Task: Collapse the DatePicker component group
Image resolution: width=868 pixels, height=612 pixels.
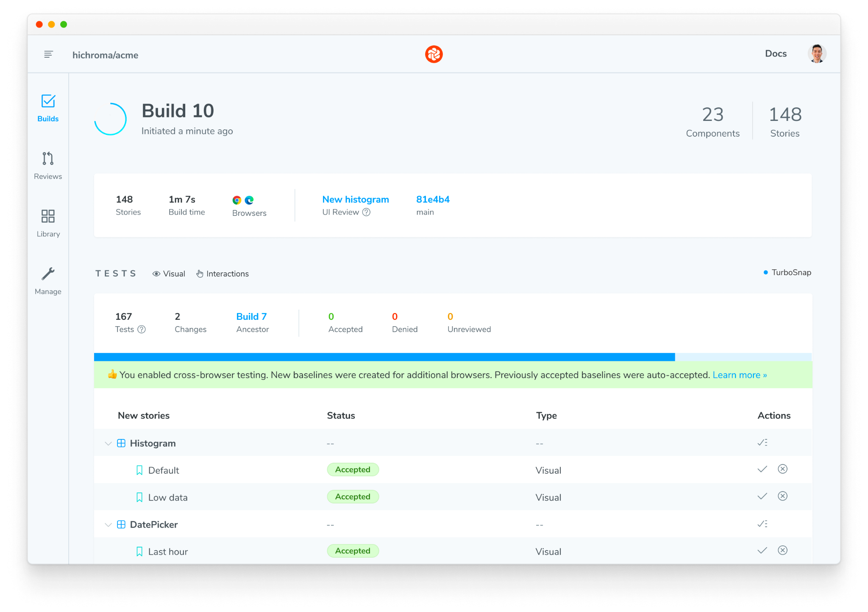Action: pyautogui.click(x=108, y=525)
